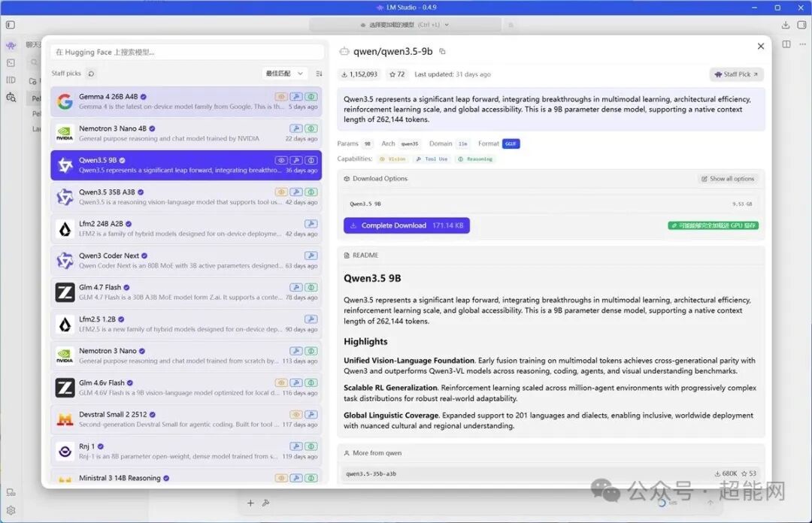
Task: Open the three-dot more options menu
Action: (x=803, y=44)
